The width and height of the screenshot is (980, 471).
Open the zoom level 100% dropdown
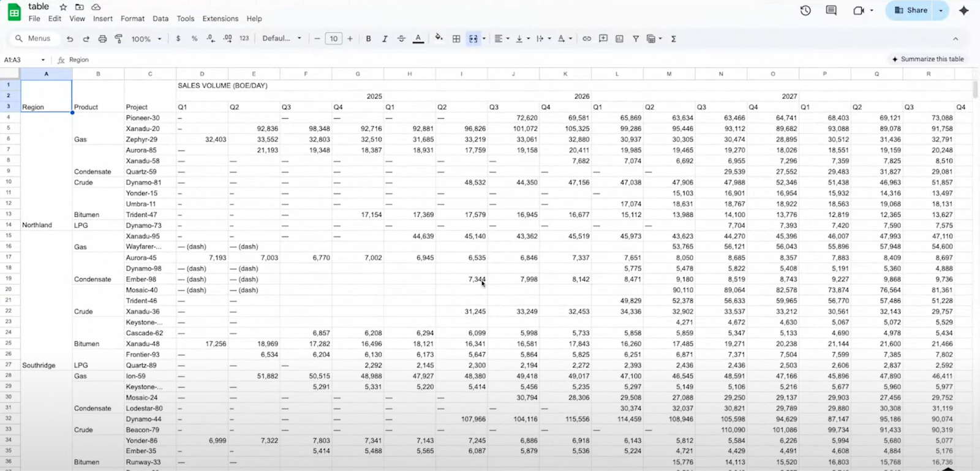click(x=146, y=39)
